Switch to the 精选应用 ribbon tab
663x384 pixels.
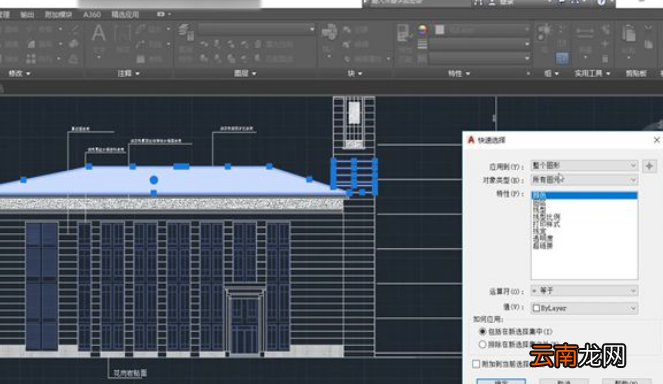point(125,14)
